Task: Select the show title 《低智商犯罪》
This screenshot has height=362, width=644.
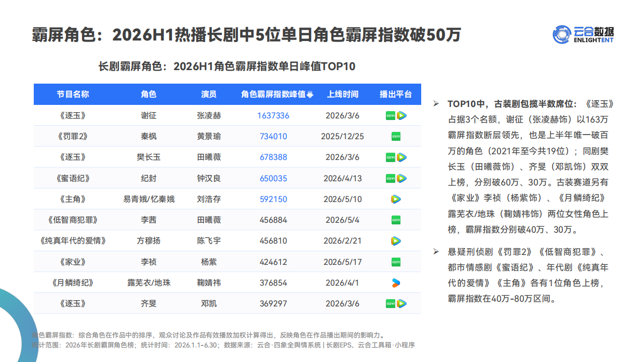Action: (73, 220)
